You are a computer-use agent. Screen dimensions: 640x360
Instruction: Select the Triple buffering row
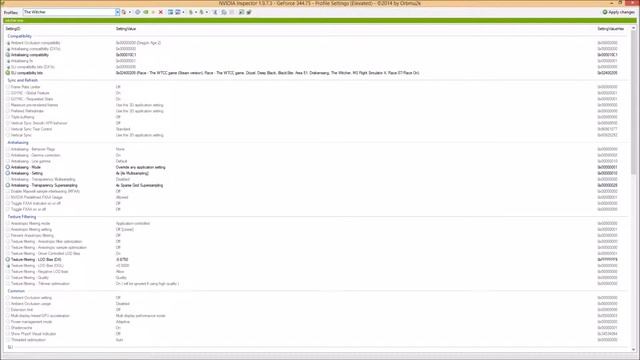coord(316,117)
